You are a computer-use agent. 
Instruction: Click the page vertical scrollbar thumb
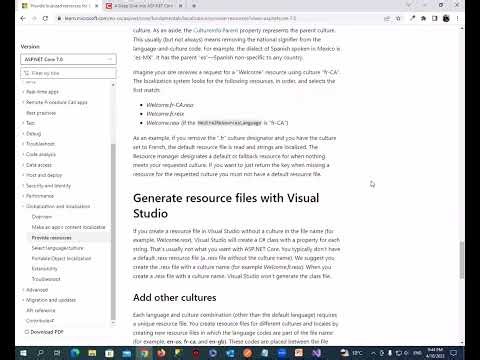[462, 260]
